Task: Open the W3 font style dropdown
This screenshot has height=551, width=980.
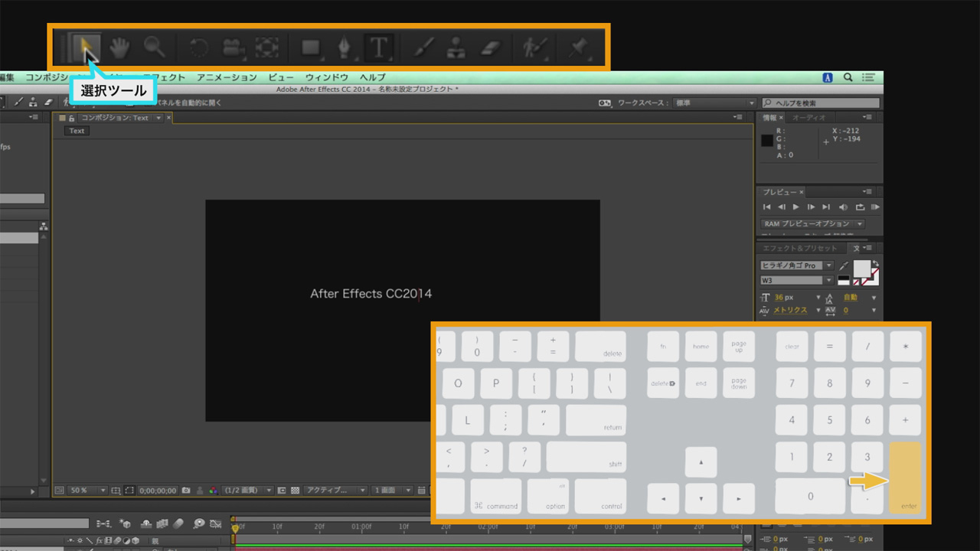Action: (797, 280)
